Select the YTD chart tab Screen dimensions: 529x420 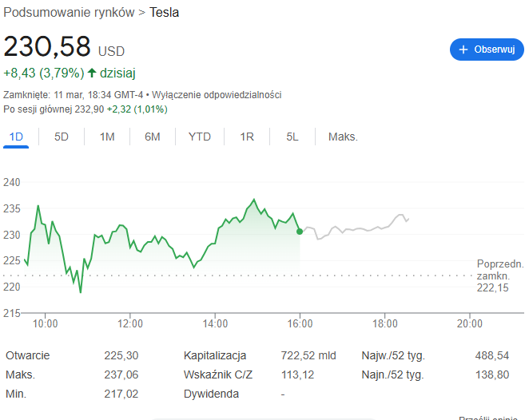(x=200, y=137)
